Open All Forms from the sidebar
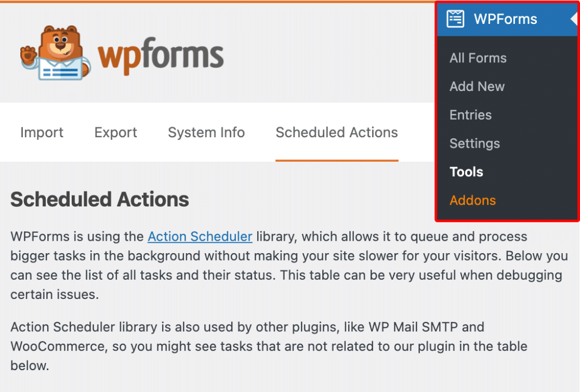 coord(478,58)
